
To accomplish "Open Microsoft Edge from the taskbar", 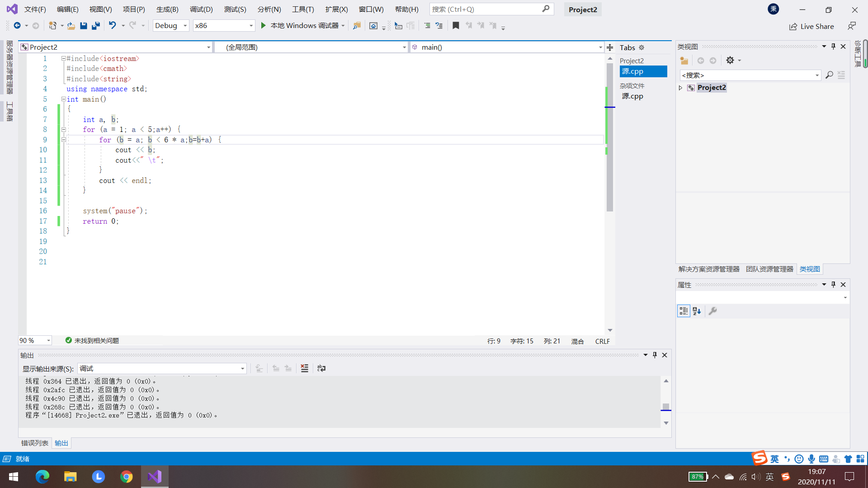I will tap(42, 477).
